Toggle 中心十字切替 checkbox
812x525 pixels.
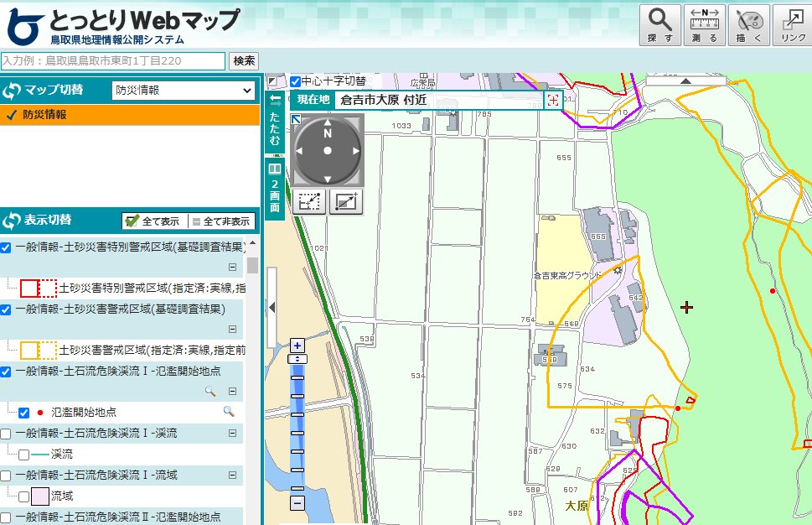pyautogui.click(x=295, y=81)
